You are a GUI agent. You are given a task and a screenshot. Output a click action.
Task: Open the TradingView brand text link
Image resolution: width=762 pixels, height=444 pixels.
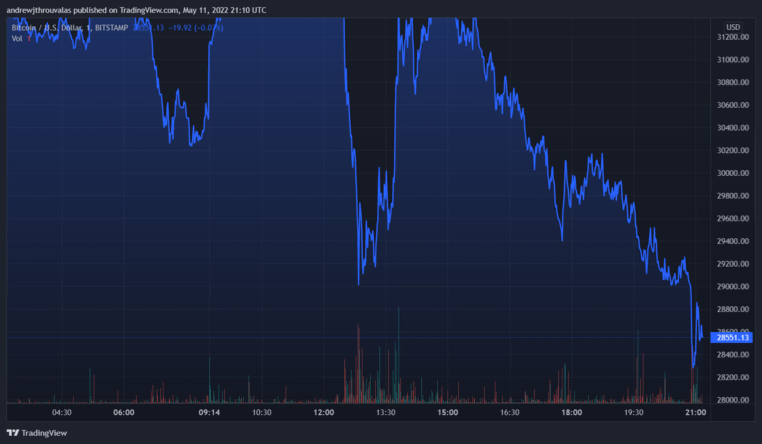46,433
